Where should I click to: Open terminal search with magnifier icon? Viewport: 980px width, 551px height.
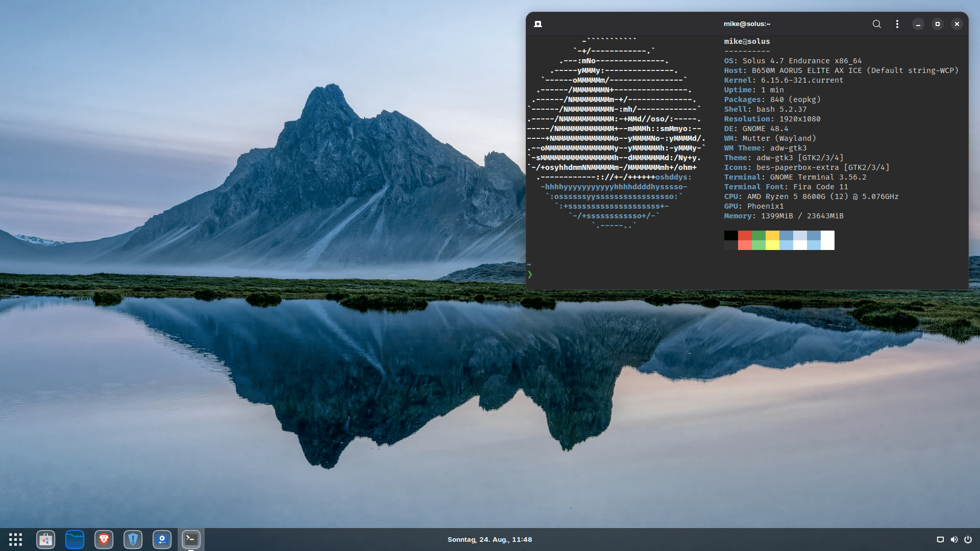[x=876, y=24]
